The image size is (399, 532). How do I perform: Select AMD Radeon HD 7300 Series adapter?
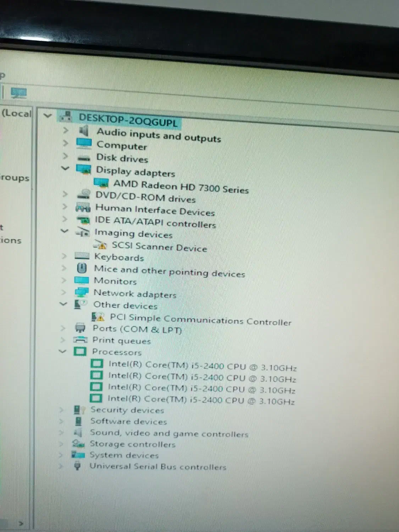point(181,187)
